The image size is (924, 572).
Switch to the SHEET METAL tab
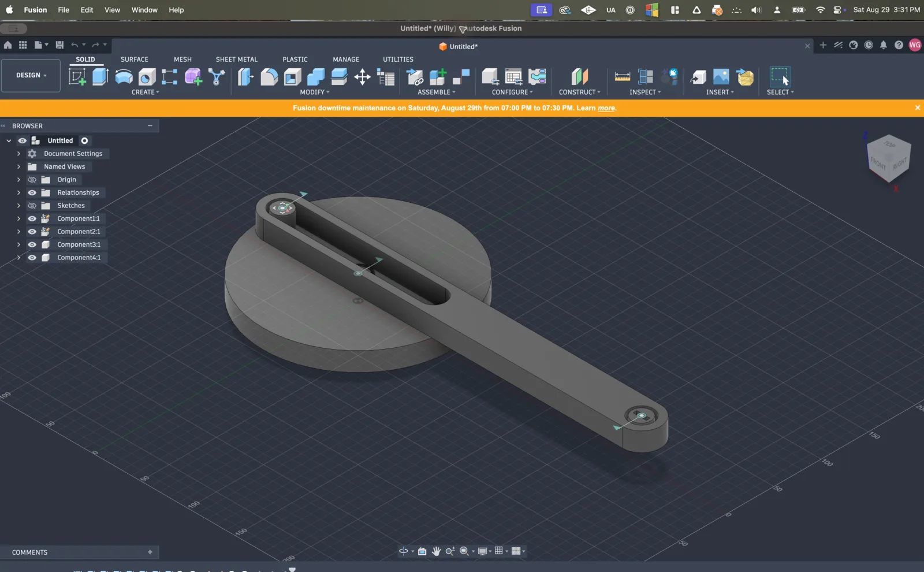tap(237, 60)
